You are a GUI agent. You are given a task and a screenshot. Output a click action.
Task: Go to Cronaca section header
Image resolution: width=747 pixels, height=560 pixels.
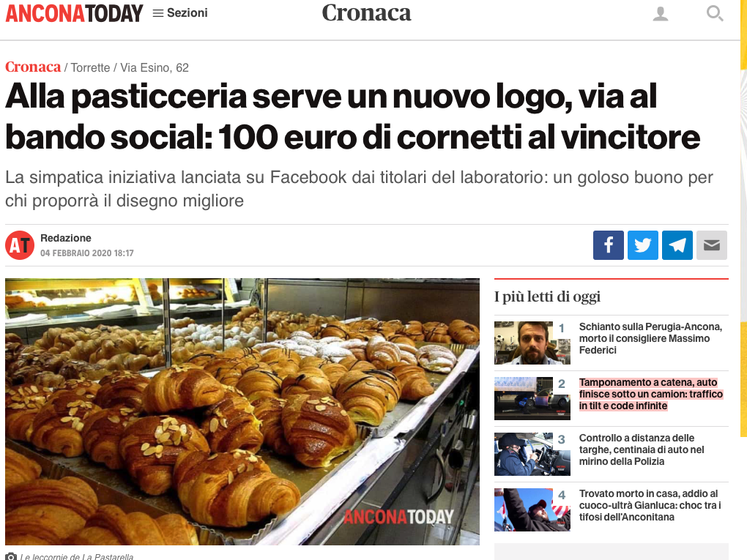[366, 13]
